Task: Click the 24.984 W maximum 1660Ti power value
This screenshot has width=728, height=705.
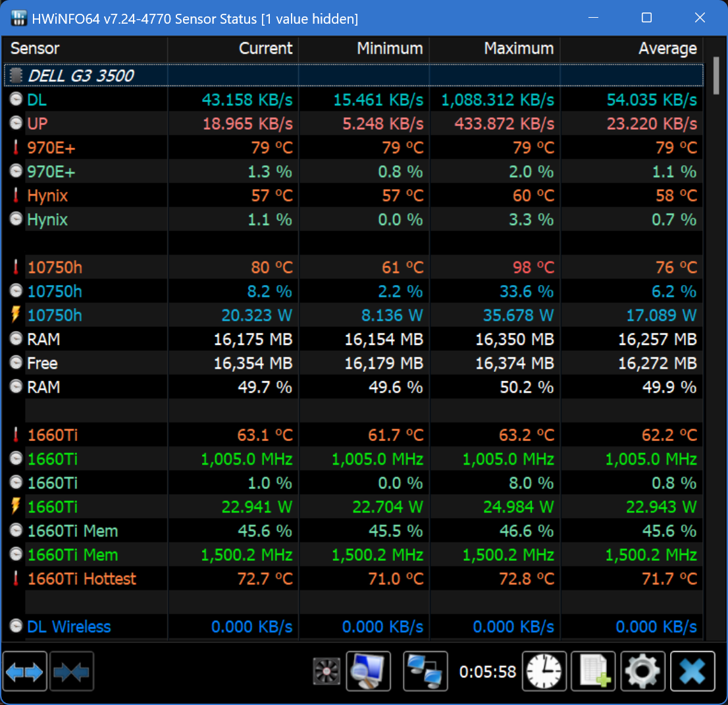Action: point(519,507)
